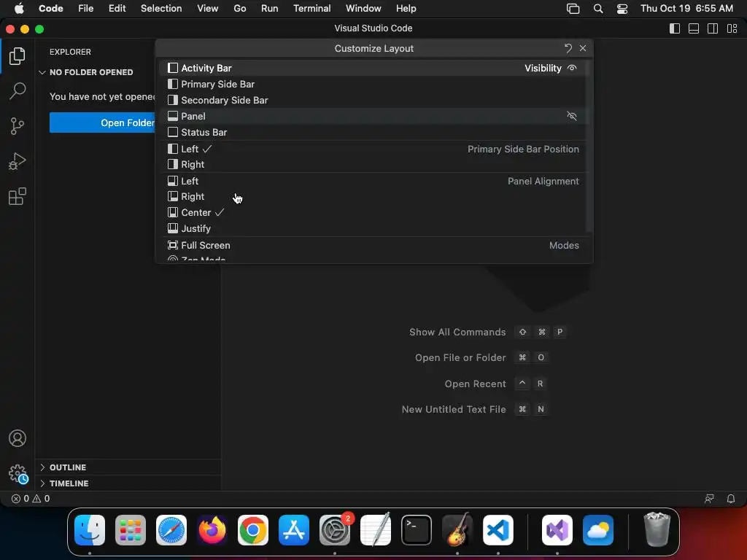Open Finder from the Dock
This screenshot has height=560, width=747.
click(x=90, y=530)
